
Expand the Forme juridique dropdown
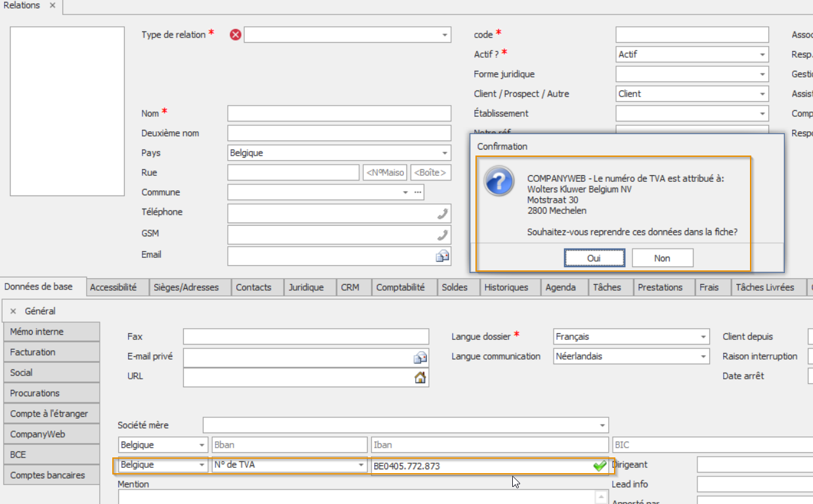tap(762, 74)
